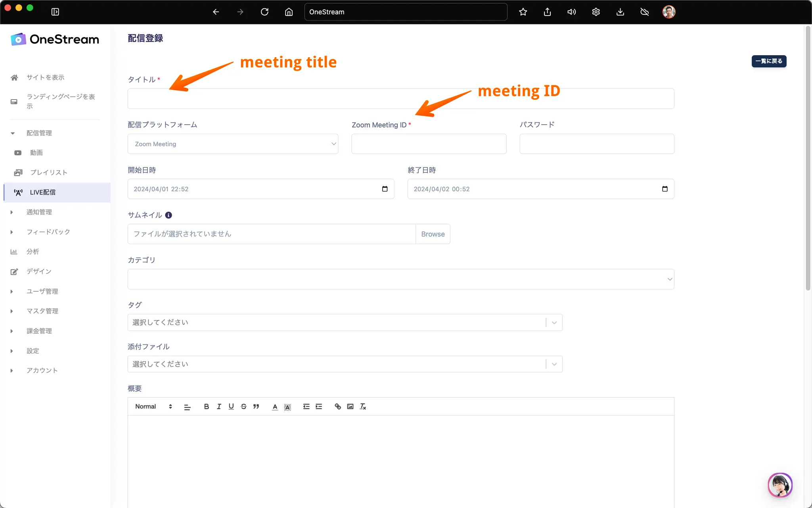Click the サムネイル info icon
The image size is (812, 508).
(x=169, y=215)
